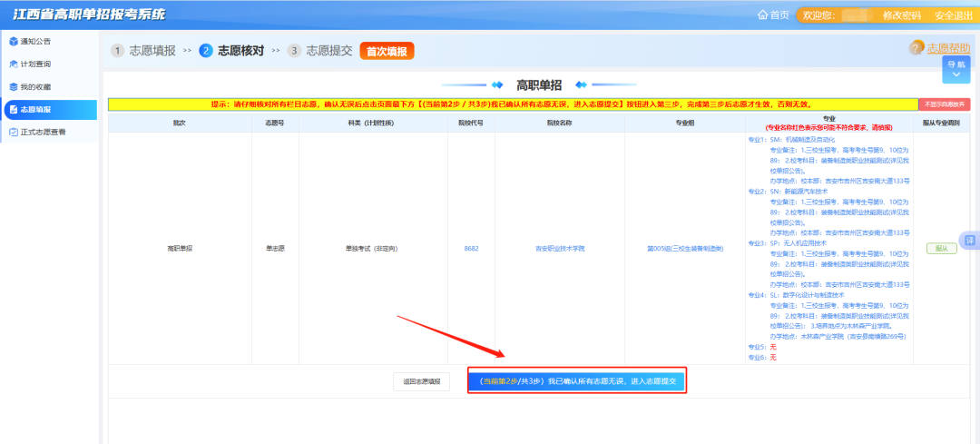Expand the 导航 navigation dropdown
980x444 pixels.
coord(956,64)
